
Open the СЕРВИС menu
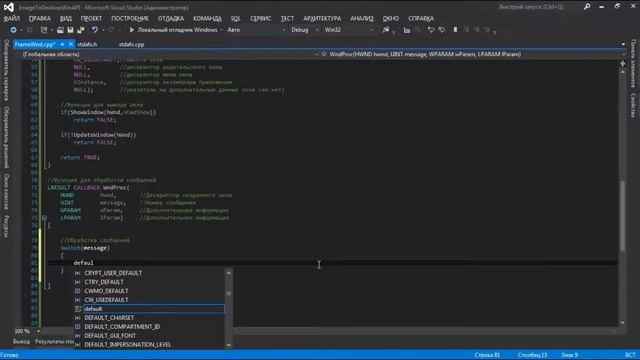pyautogui.click(x=260, y=18)
